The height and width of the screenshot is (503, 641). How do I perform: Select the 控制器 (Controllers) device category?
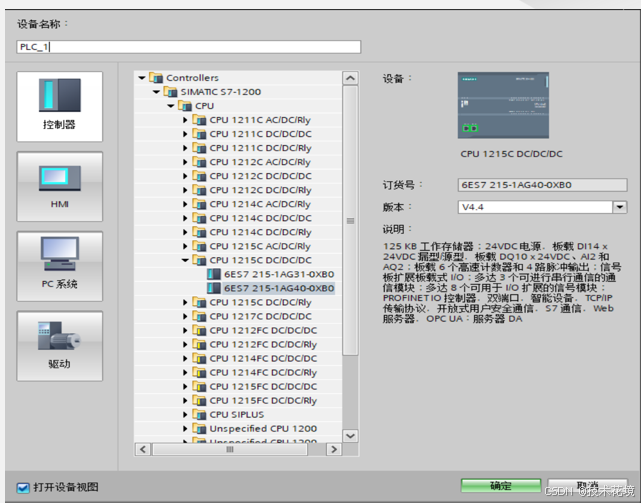[60, 106]
